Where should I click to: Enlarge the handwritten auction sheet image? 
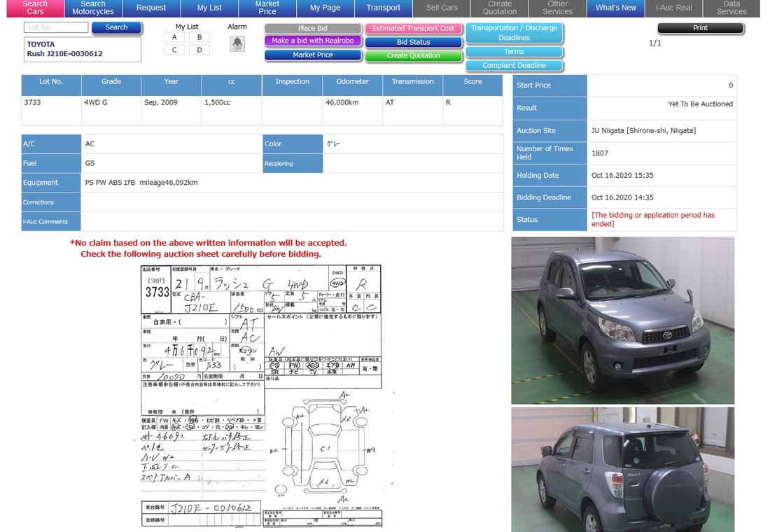pos(261,396)
